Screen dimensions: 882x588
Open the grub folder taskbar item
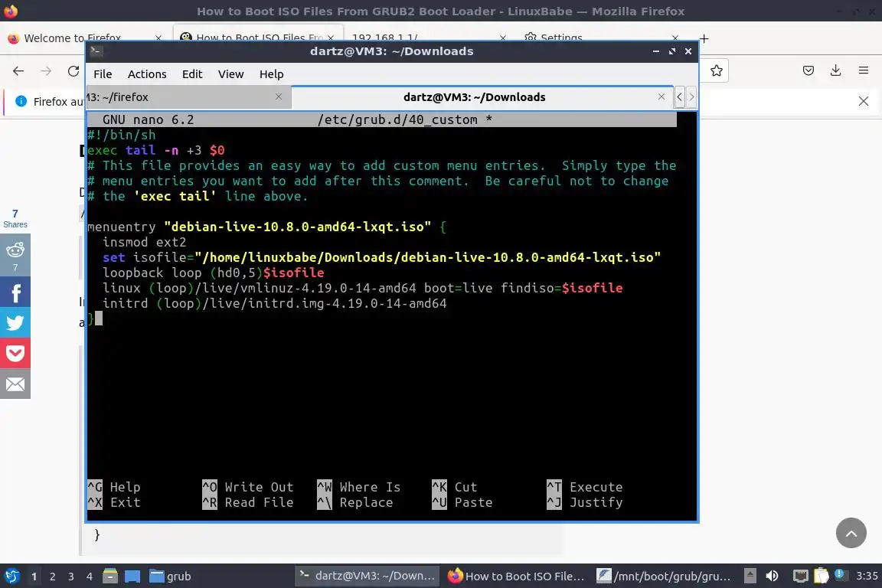coord(171,577)
